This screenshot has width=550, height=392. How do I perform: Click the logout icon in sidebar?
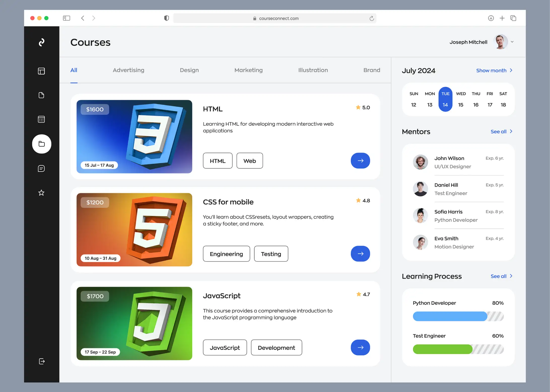[x=42, y=361]
